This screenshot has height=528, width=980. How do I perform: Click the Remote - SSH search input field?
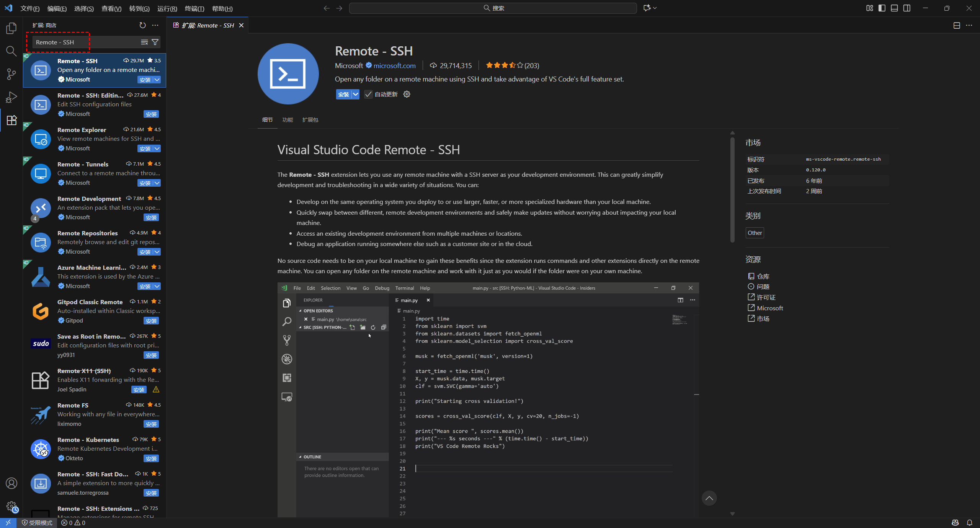coord(84,42)
